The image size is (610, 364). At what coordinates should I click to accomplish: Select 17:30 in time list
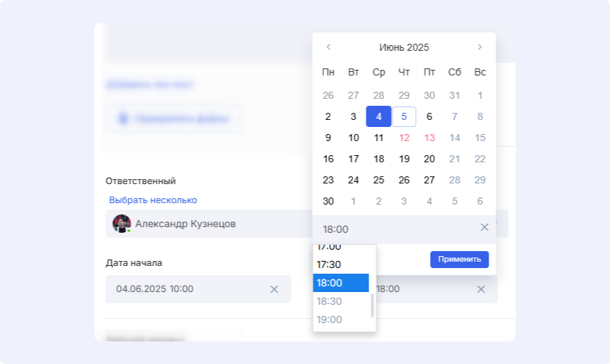point(329,265)
